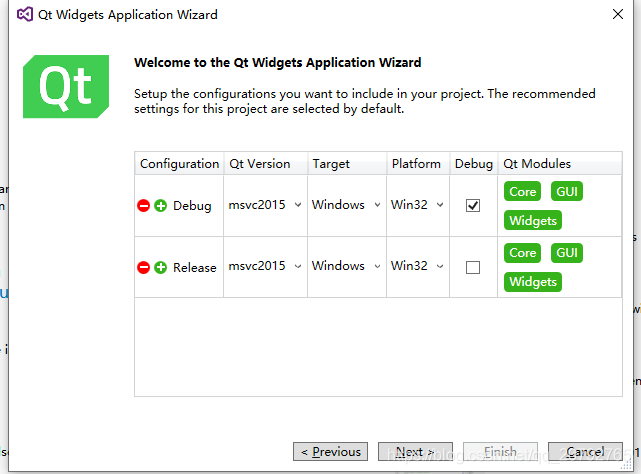Click the Target column header
641x474 pixels.
pos(347,164)
